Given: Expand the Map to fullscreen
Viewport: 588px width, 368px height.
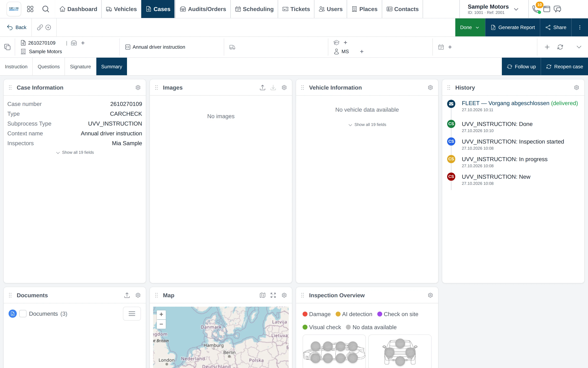Looking at the screenshot, I should coord(273,295).
